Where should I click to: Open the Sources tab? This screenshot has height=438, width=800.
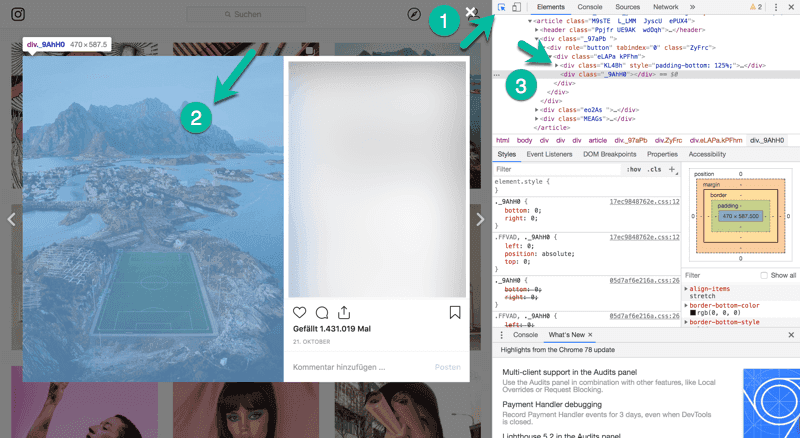(x=628, y=7)
